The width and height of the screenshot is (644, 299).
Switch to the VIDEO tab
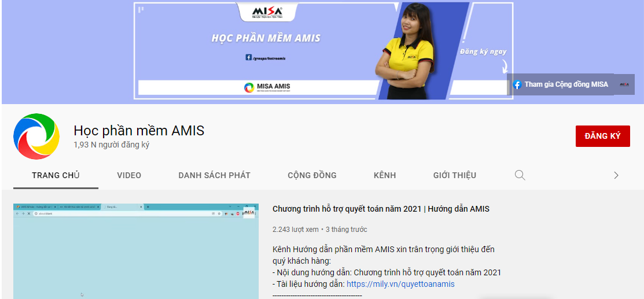point(129,175)
